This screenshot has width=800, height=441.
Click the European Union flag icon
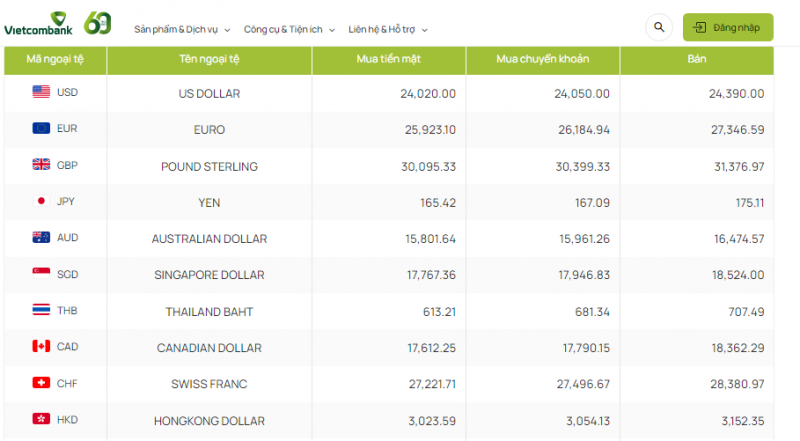pos(41,129)
